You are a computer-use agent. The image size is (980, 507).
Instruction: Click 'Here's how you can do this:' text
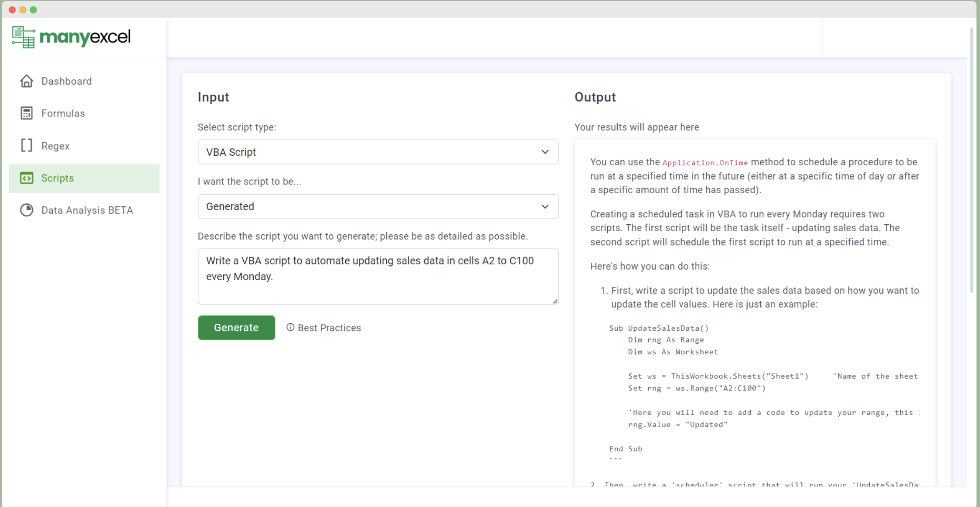pos(650,266)
